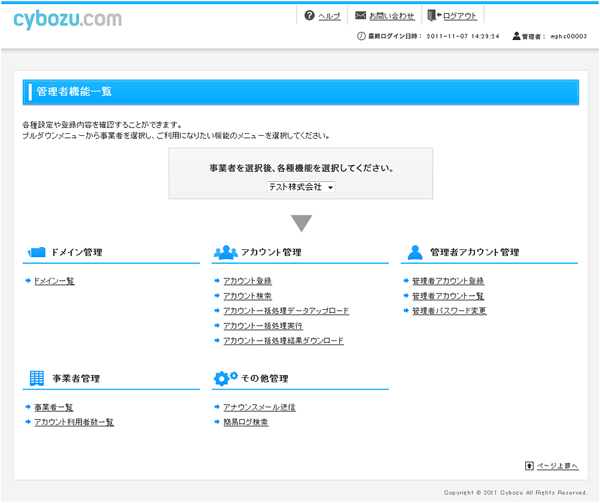Select アカウント一括処理データアップロード link
The height and width of the screenshot is (503, 600).
pyautogui.click(x=286, y=311)
